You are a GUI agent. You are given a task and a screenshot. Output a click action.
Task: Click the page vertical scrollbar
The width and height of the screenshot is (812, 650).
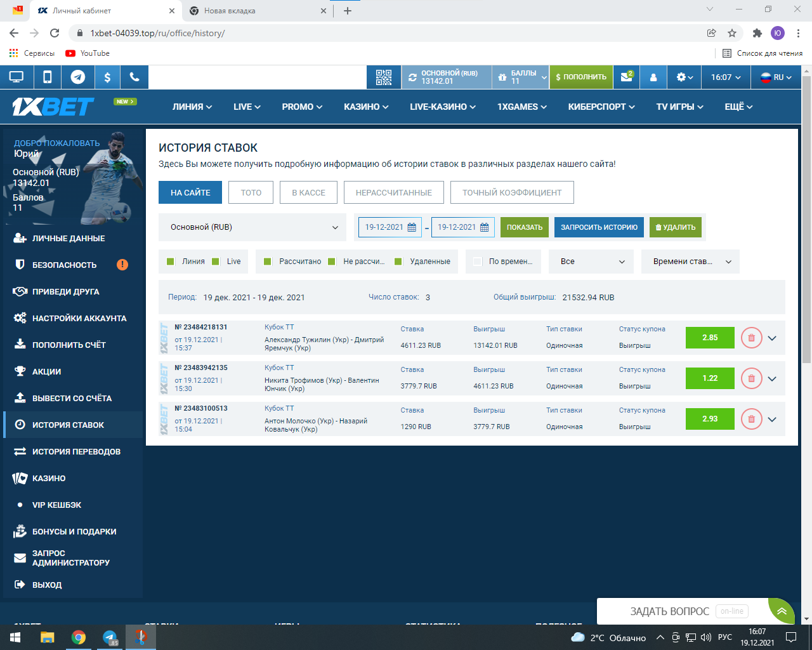pyautogui.click(x=806, y=254)
